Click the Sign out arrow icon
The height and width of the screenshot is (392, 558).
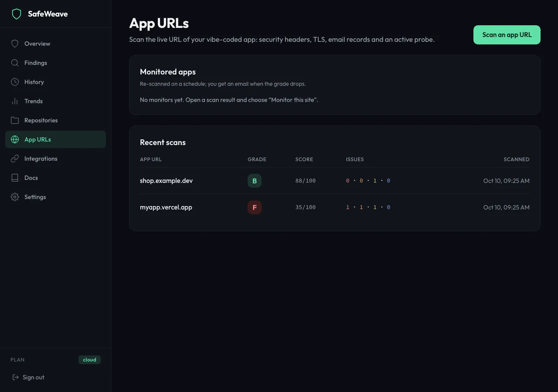(x=16, y=377)
